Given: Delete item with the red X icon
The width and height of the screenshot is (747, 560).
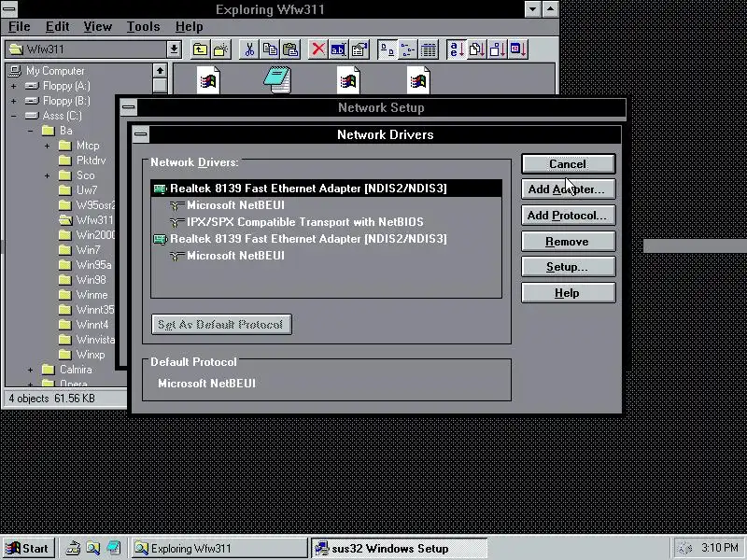Looking at the screenshot, I should click(x=317, y=49).
